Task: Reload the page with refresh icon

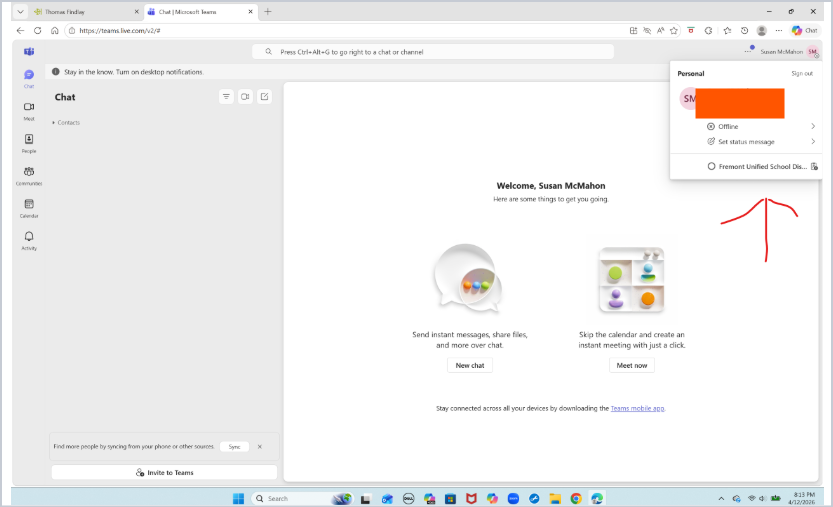Action: click(x=37, y=30)
